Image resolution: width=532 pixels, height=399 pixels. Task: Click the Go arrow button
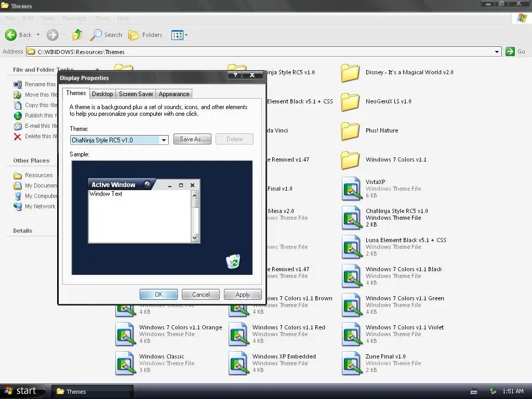point(510,51)
